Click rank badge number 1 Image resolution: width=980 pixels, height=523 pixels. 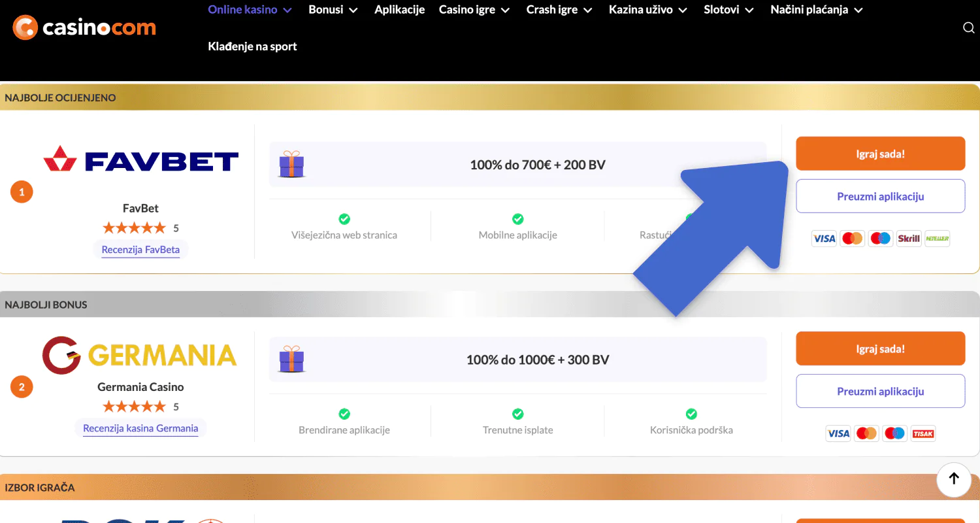coord(22,192)
